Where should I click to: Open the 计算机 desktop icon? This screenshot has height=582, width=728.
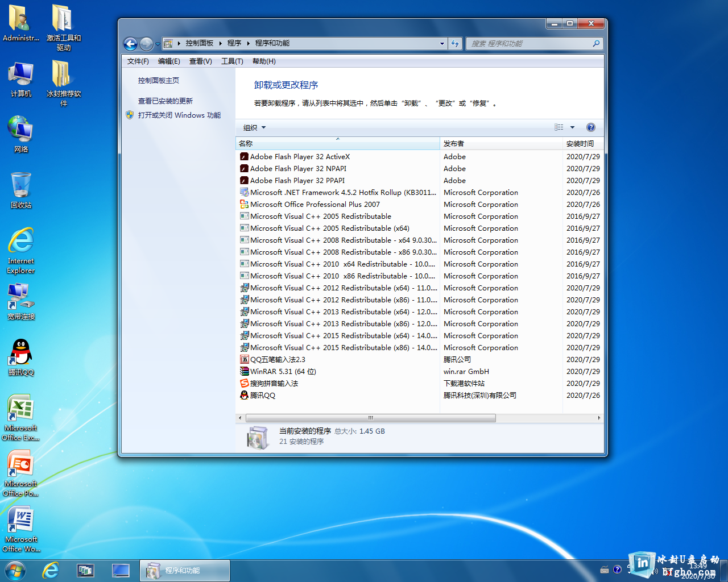click(21, 79)
